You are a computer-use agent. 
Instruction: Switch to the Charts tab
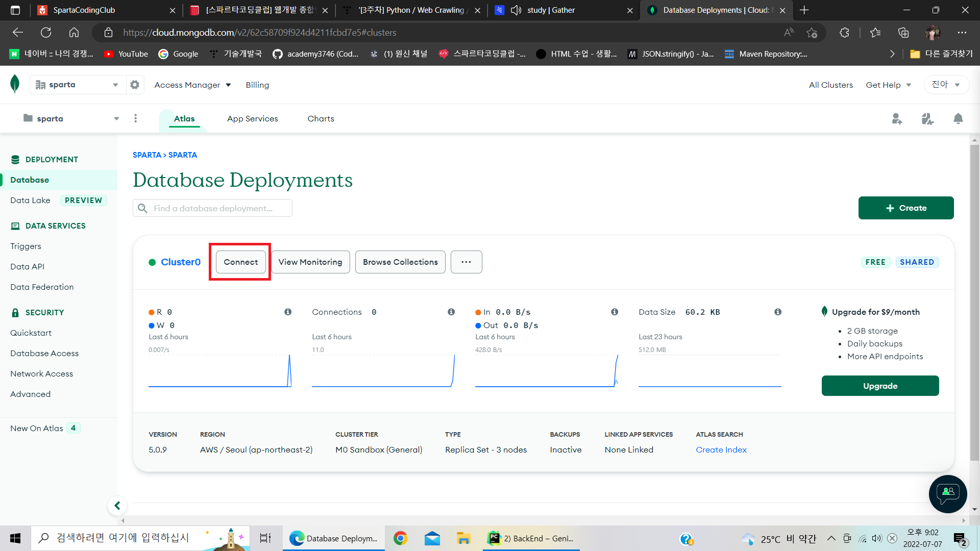coord(321,118)
